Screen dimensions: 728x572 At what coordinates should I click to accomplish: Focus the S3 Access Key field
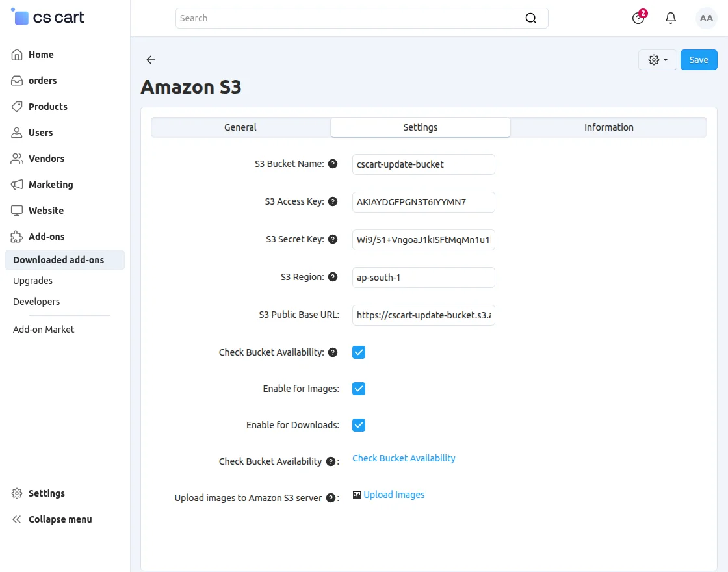pos(423,202)
